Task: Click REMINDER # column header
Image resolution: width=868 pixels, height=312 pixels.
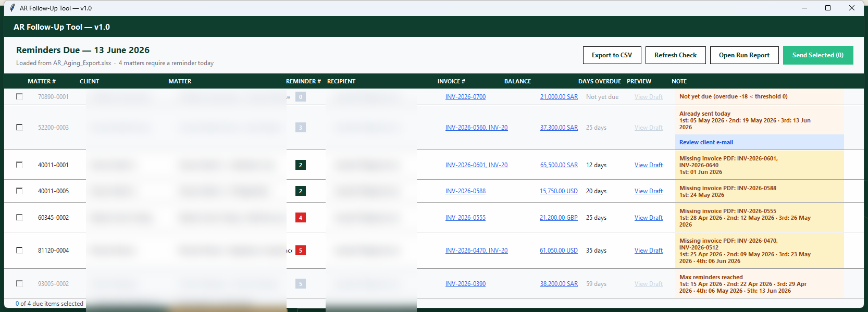Action: [303, 81]
